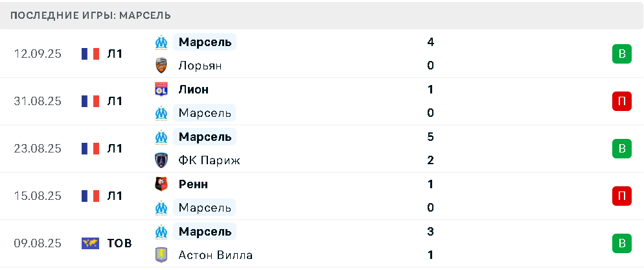Open the Астон Вилла team link

point(215,255)
